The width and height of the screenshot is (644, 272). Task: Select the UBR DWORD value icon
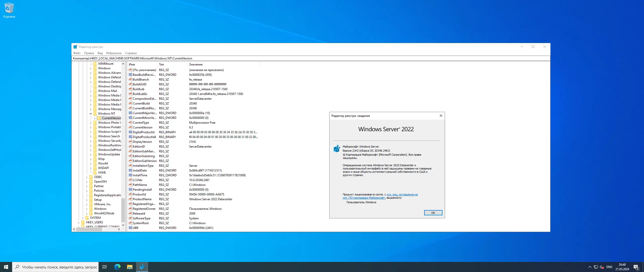[x=130, y=228]
